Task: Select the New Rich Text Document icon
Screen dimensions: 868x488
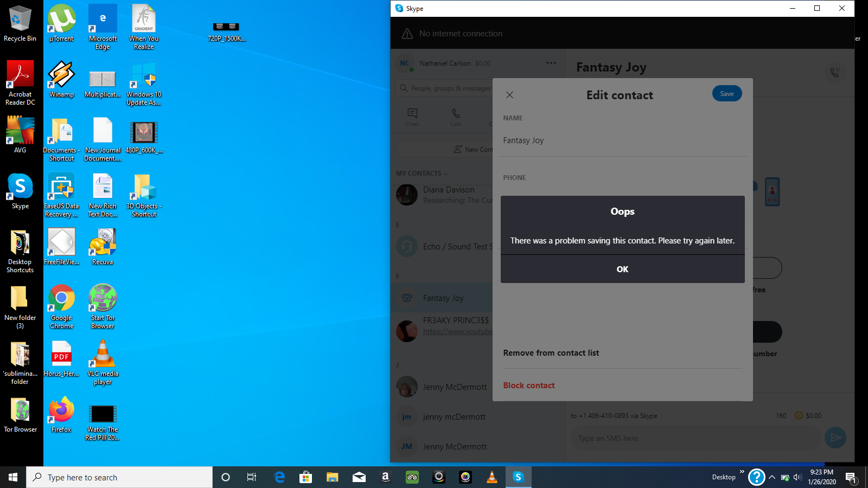Action: 103,195
